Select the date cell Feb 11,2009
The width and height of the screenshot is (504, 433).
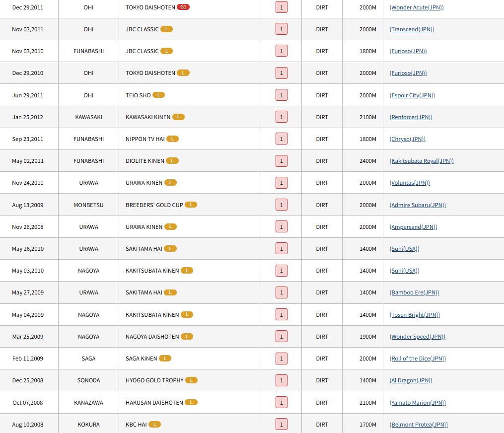click(28, 359)
